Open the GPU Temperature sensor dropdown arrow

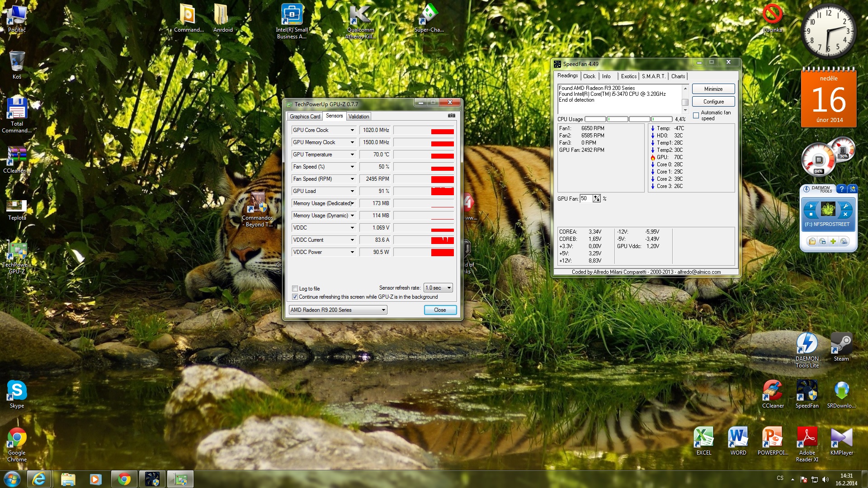coord(352,155)
